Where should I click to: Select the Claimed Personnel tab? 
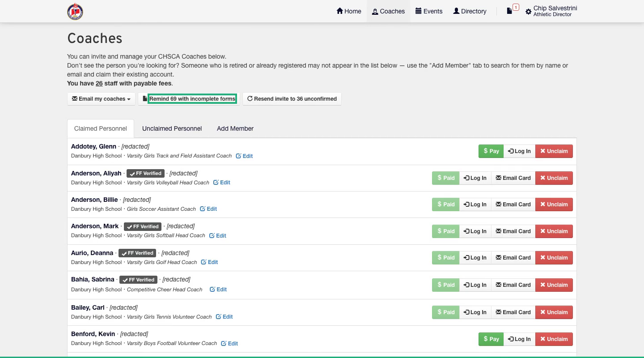101,128
